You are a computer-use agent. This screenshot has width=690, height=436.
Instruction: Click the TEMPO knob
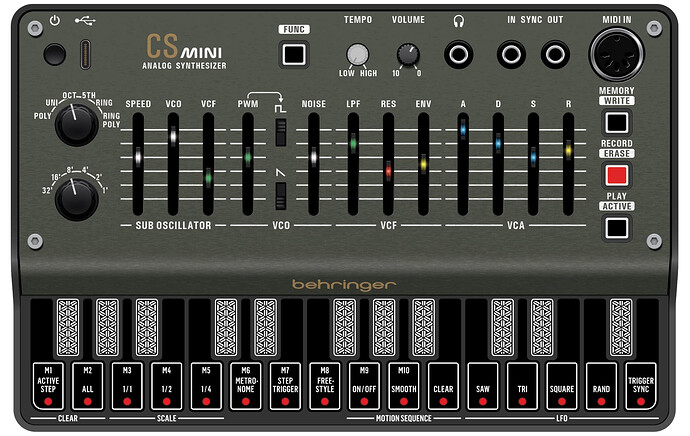[x=357, y=55]
